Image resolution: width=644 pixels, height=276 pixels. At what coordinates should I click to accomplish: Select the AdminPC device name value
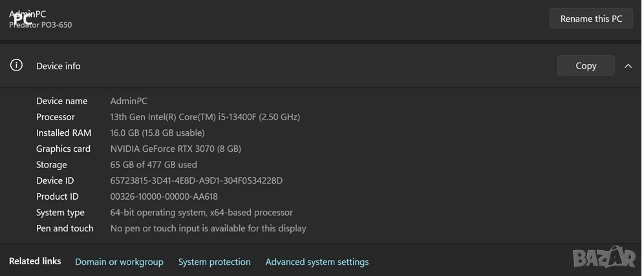(x=129, y=101)
